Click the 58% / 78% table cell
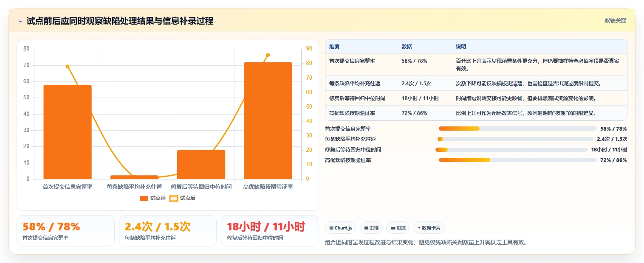This screenshot has height=263, width=644. click(x=414, y=61)
